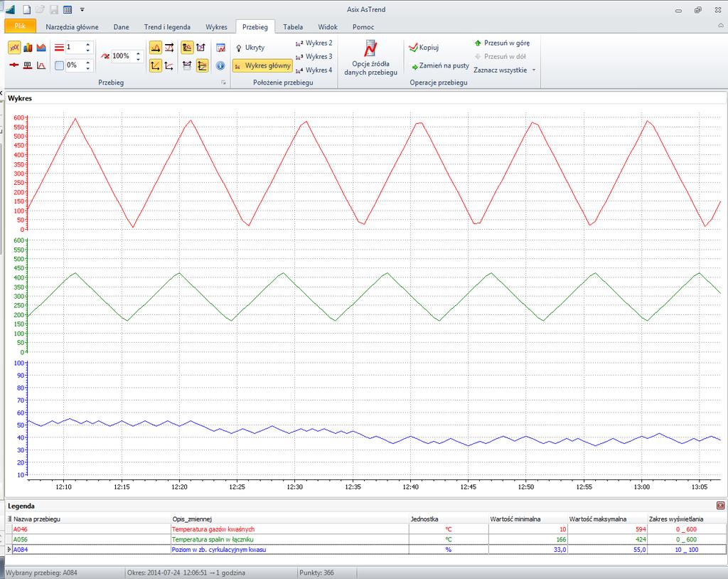The width and height of the screenshot is (728, 579).
Task: Toggle the highlighted vertical axis scaling option
Action: pyautogui.click(x=156, y=65)
